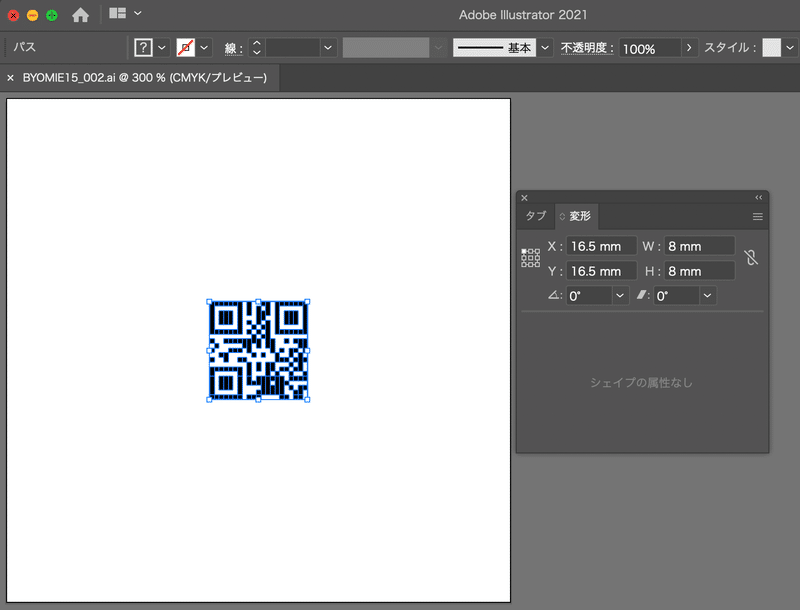Click the H 8 mm height field

[699, 271]
